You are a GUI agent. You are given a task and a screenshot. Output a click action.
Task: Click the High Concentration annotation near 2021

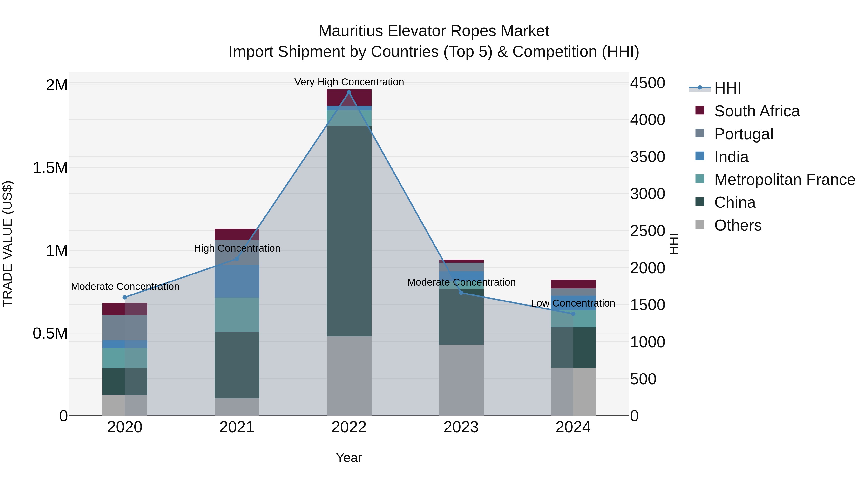coord(237,248)
